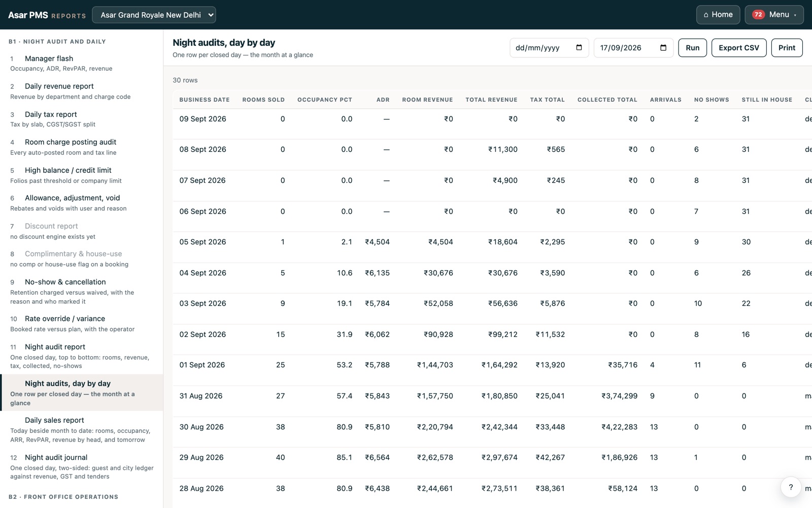
Task: Print the report
Action: tap(787, 48)
